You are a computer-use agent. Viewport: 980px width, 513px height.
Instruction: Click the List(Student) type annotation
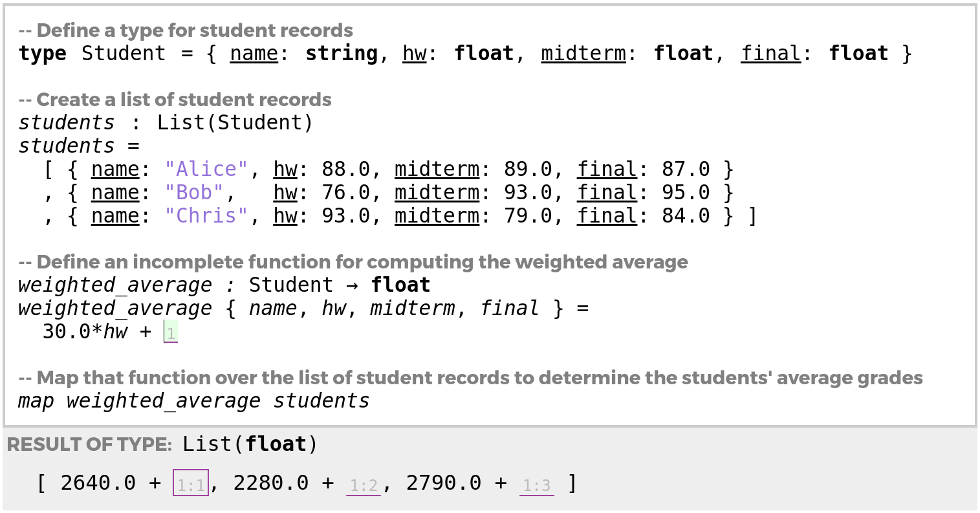point(235,123)
